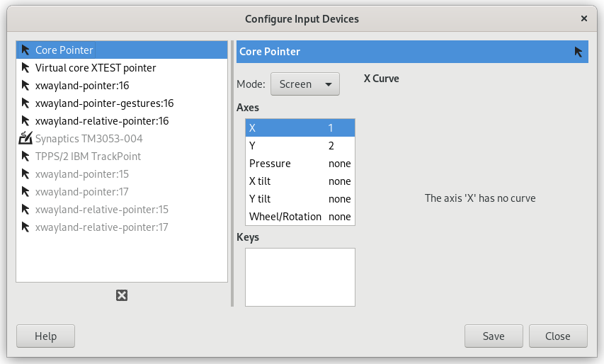This screenshot has width=604, height=364.
Task: Close the dialog with title bar X
Action: click(584, 18)
